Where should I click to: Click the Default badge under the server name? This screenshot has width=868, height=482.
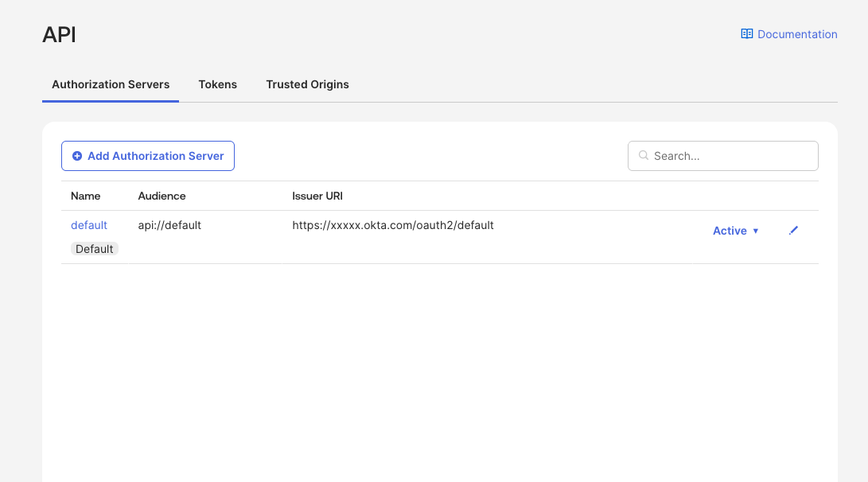tap(94, 248)
